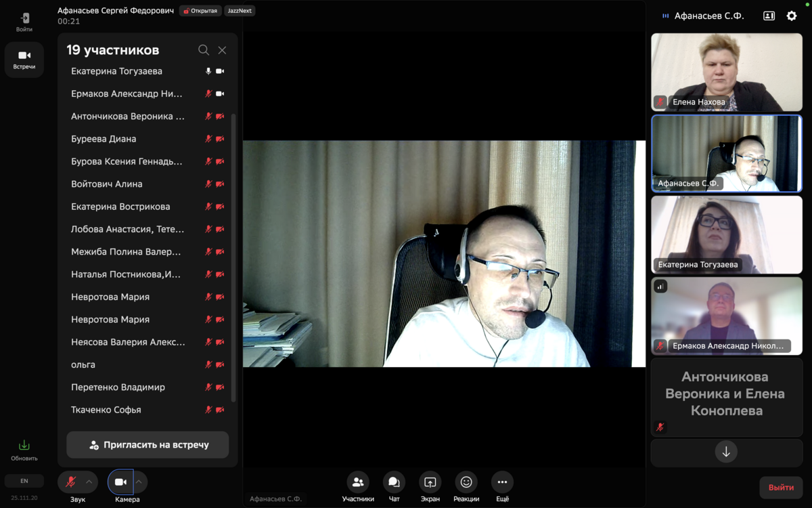
Task: Select the Встречи tab in sidebar
Action: pos(24,60)
